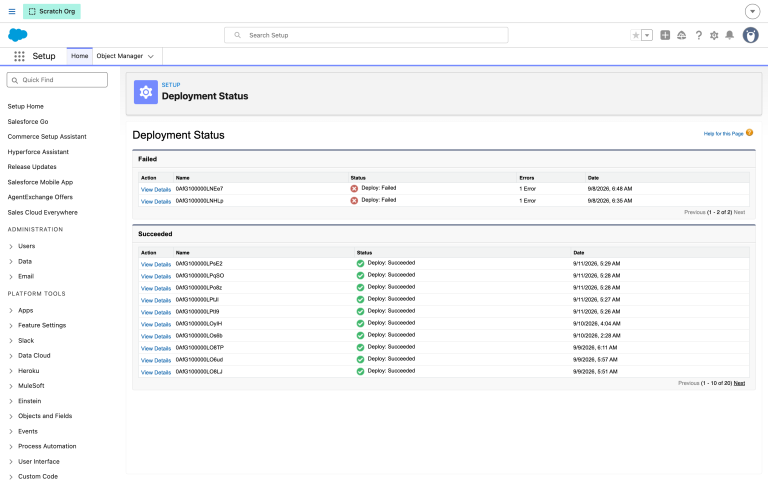Click the green success icon for 0AfG100000LO6TP
768x480 pixels.
(x=360, y=347)
